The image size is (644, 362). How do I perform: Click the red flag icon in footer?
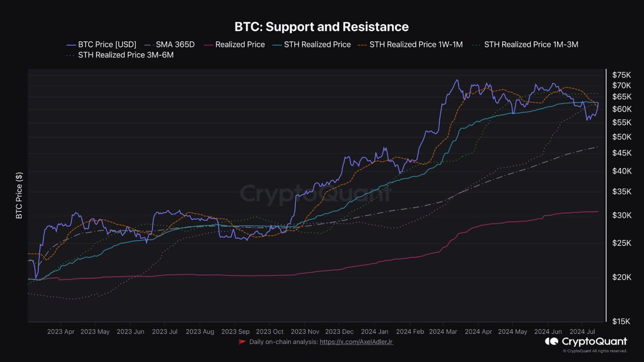click(242, 342)
